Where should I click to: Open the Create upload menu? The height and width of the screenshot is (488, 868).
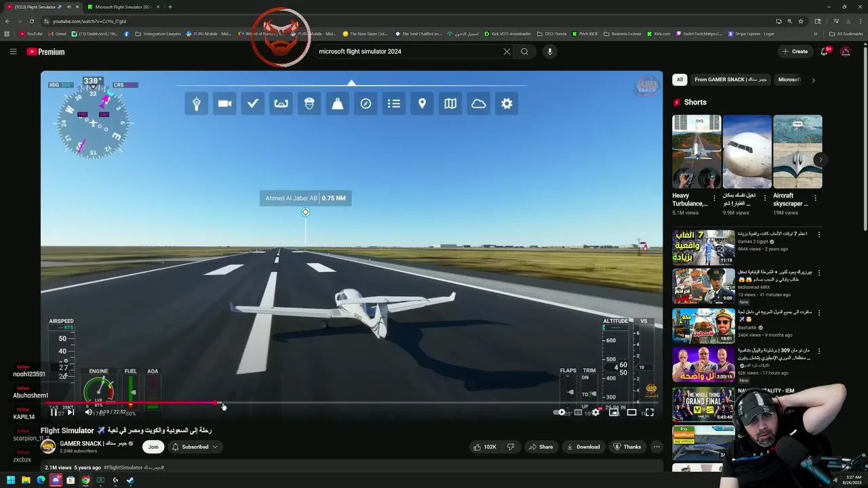click(x=795, y=52)
